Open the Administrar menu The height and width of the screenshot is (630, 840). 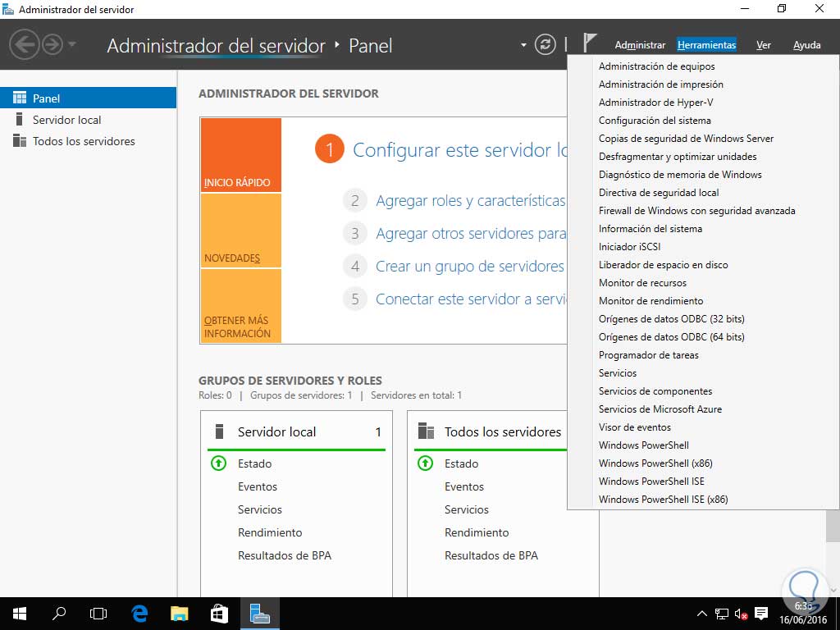(x=640, y=45)
